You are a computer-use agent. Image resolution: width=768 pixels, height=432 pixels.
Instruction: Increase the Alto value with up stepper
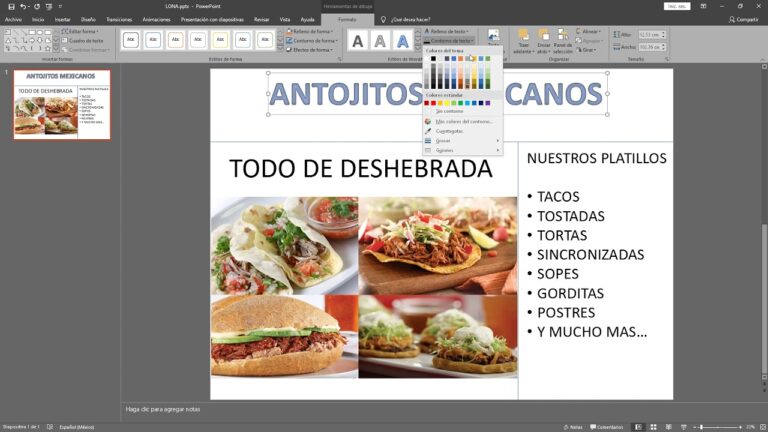(x=663, y=33)
